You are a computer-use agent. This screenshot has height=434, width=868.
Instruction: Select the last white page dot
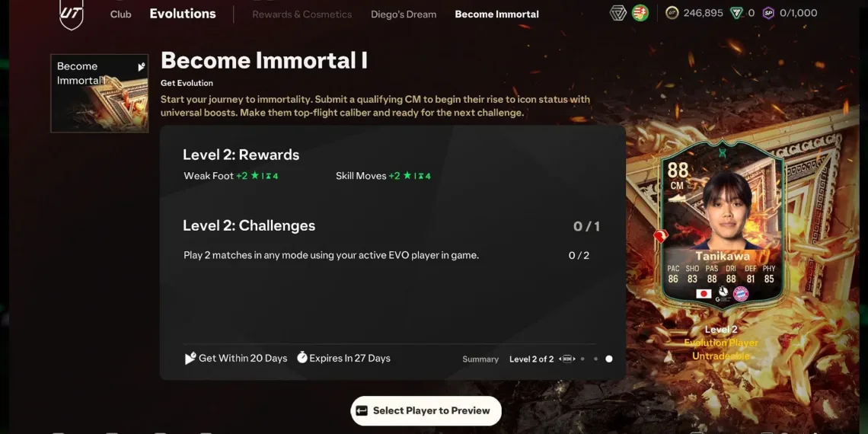tap(609, 359)
